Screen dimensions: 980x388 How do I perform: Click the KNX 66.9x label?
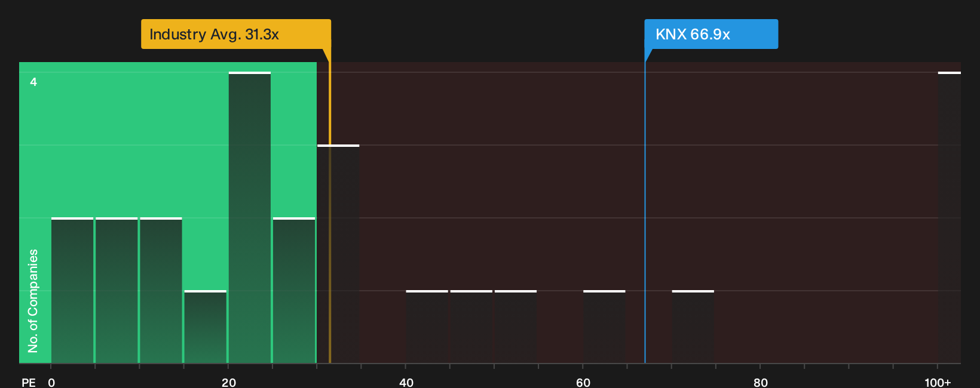pyautogui.click(x=711, y=34)
